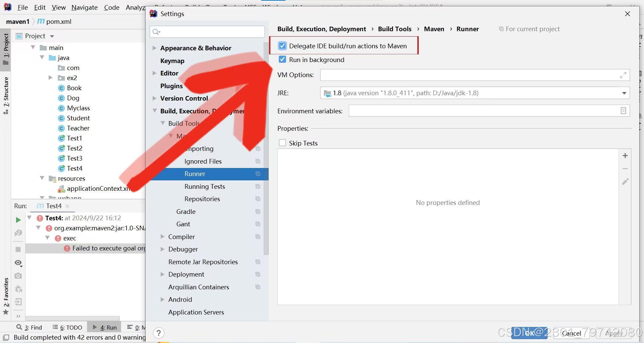Expand Version Control settings
This screenshot has width=644, height=343.
[x=154, y=98]
